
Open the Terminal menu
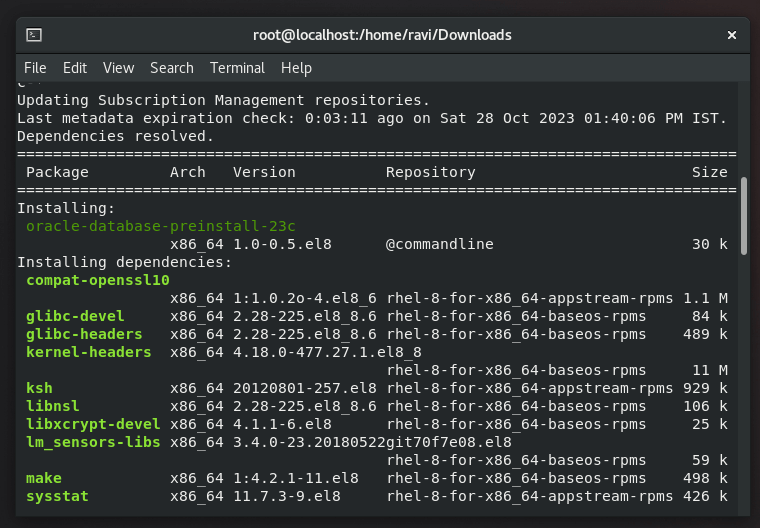[237, 68]
